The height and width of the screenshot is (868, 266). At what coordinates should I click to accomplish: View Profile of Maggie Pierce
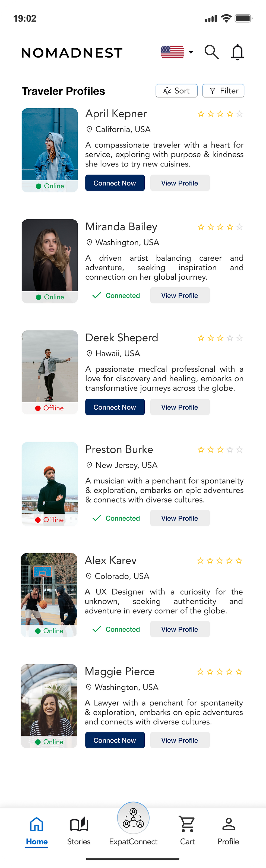(180, 740)
